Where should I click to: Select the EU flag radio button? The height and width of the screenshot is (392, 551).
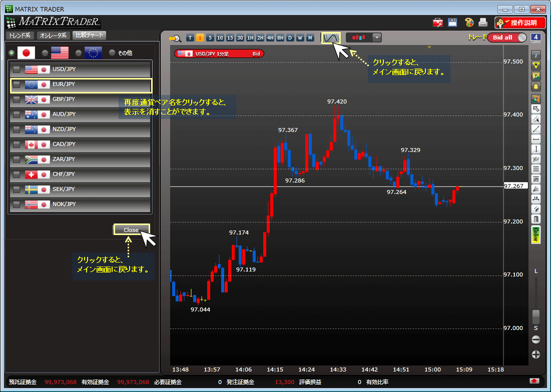point(79,53)
